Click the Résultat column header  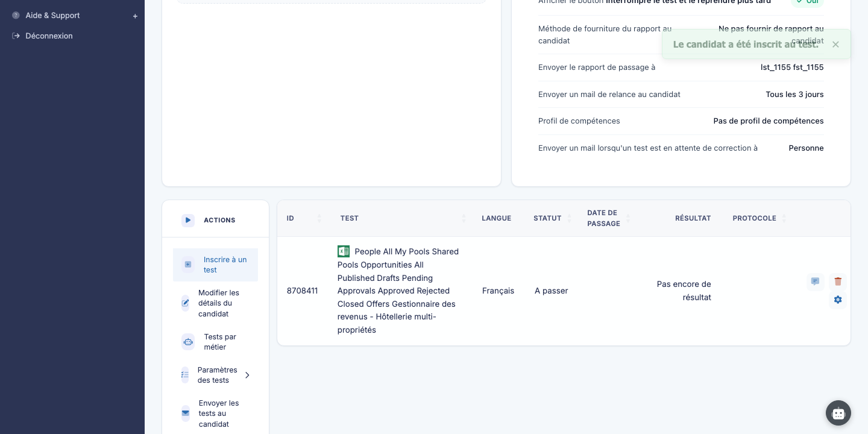[x=693, y=218]
